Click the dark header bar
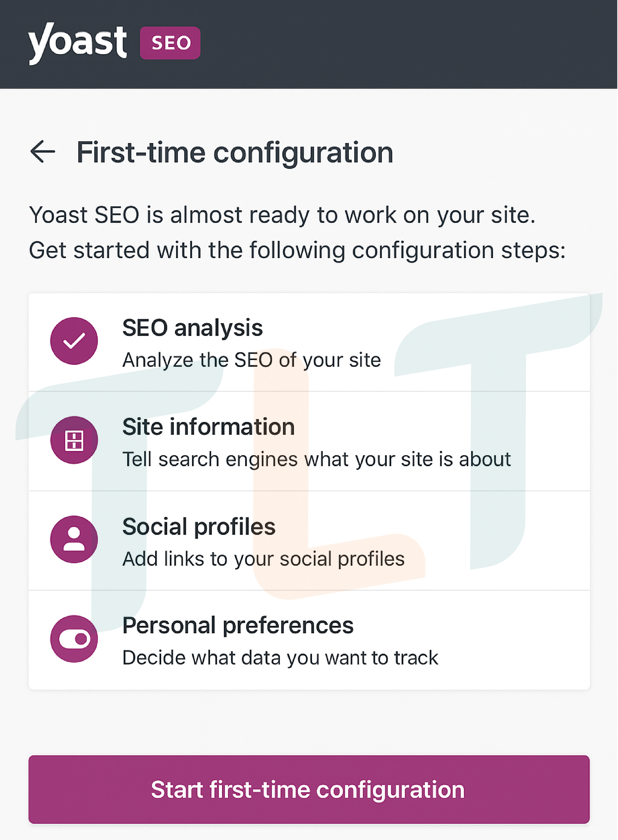 click(x=309, y=44)
